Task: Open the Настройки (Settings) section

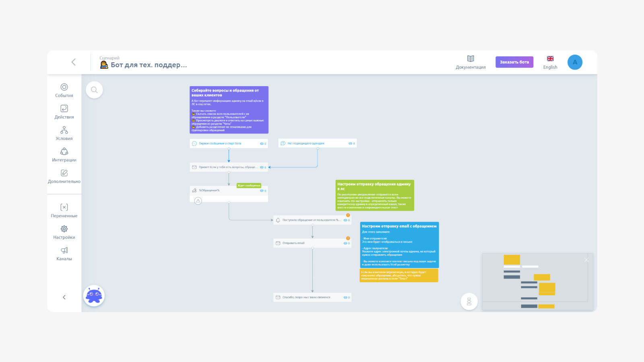Action: tap(64, 232)
